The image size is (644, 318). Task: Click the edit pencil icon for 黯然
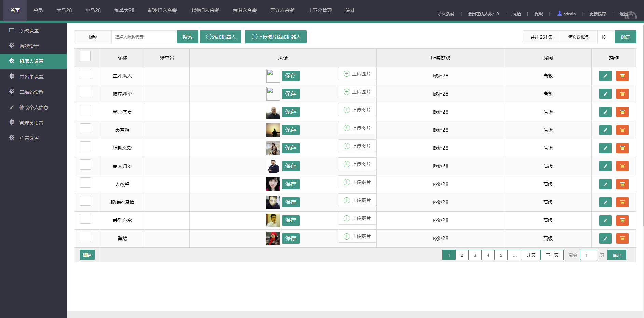(x=605, y=238)
